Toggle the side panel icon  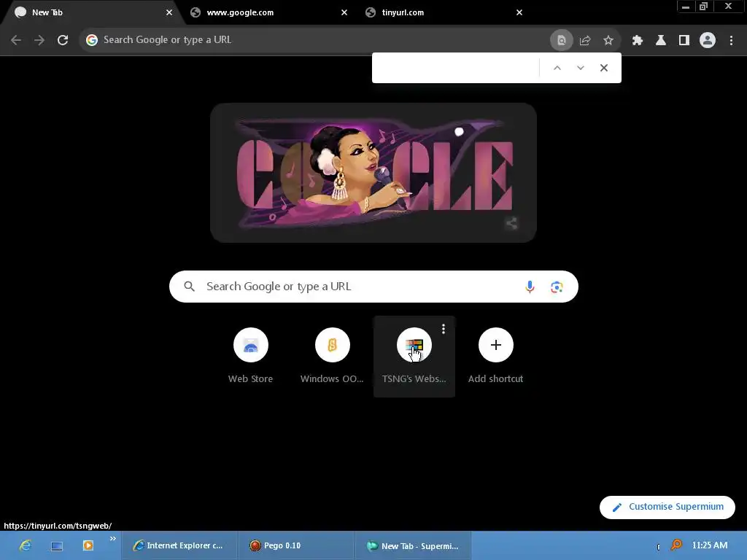tap(684, 41)
